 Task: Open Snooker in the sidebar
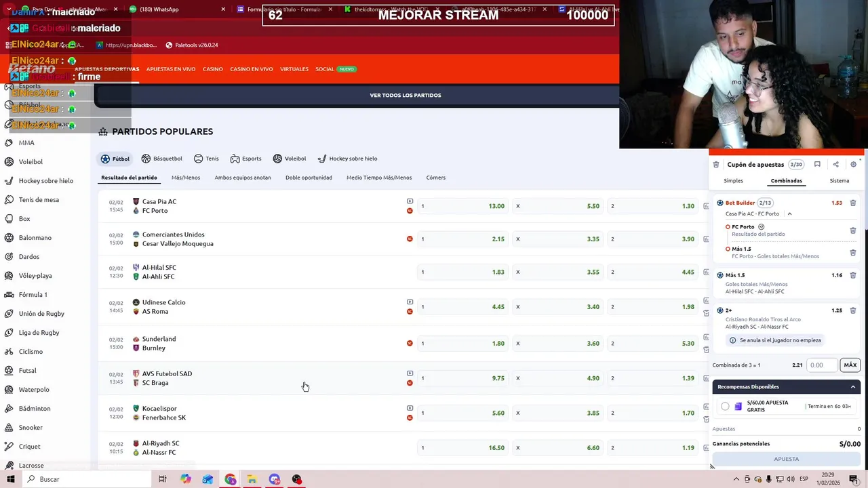point(31,428)
